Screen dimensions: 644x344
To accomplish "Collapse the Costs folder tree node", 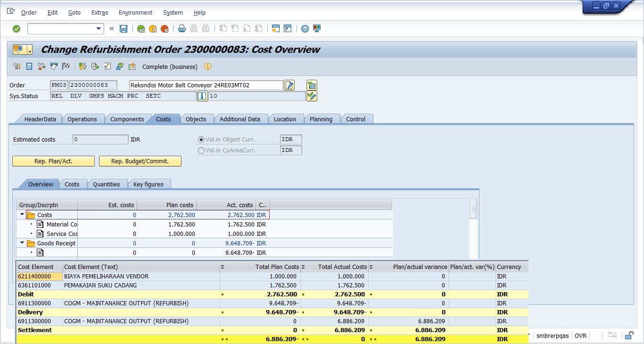I will pyautogui.click(x=22, y=215).
